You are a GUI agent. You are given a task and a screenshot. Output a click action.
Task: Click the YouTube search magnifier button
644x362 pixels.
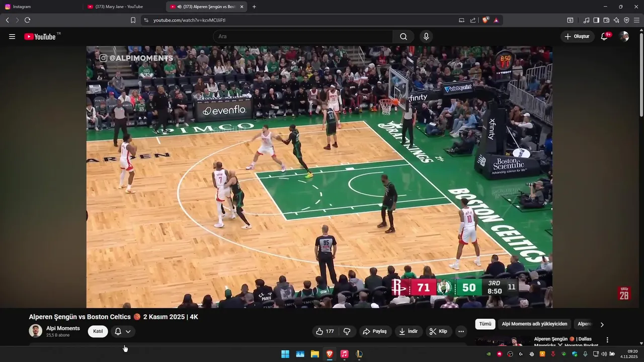click(404, 36)
